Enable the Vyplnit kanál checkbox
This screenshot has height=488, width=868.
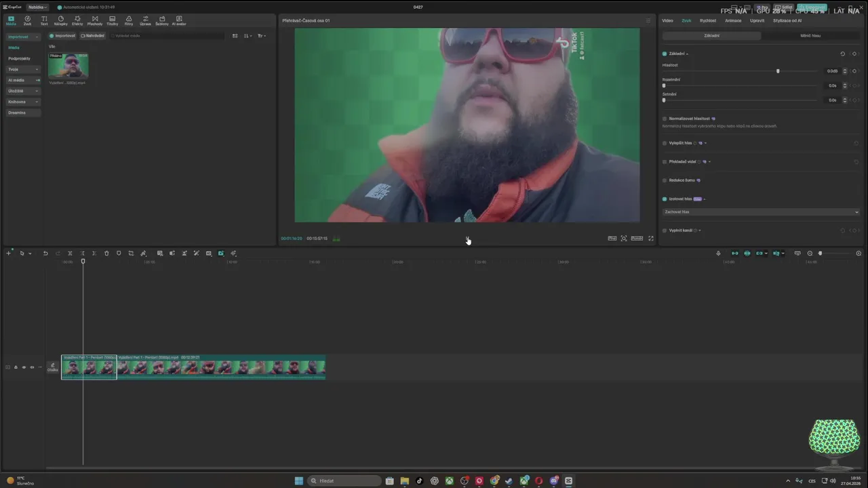(x=665, y=230)
